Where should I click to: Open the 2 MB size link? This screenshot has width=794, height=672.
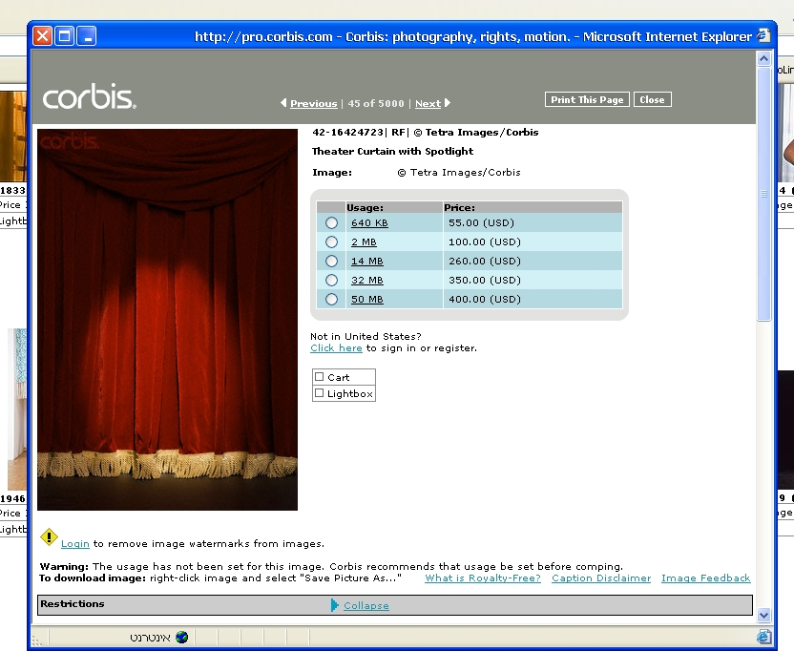364,242
